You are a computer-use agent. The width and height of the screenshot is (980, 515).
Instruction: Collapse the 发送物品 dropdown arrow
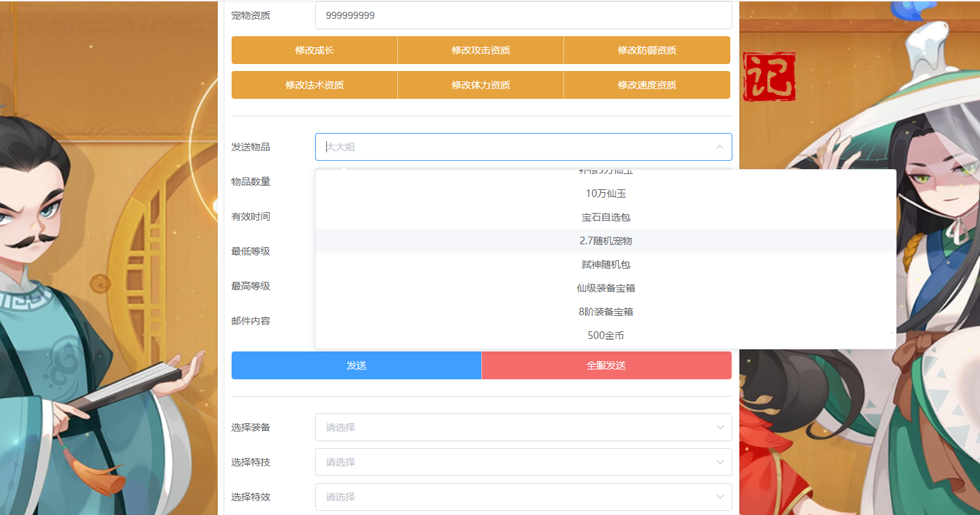tap(719, 147)
